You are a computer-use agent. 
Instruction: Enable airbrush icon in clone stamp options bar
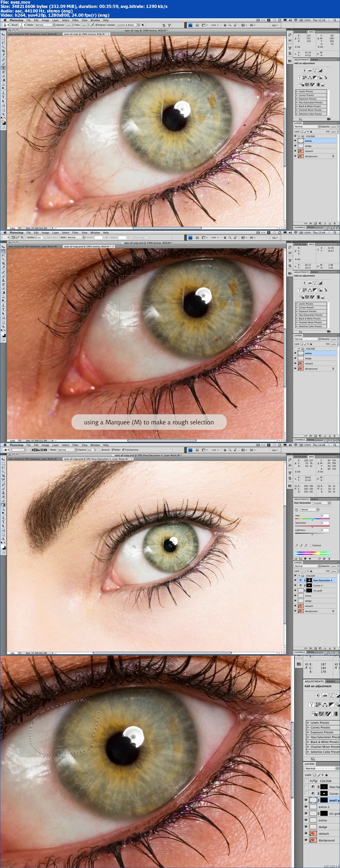click(92, 25)
